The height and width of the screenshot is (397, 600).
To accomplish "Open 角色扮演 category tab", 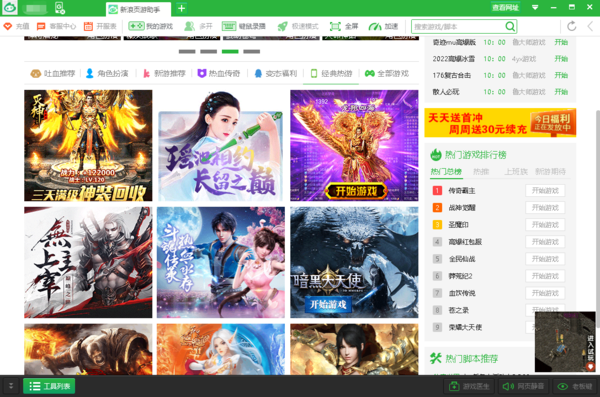I will (x=107, y=73).
